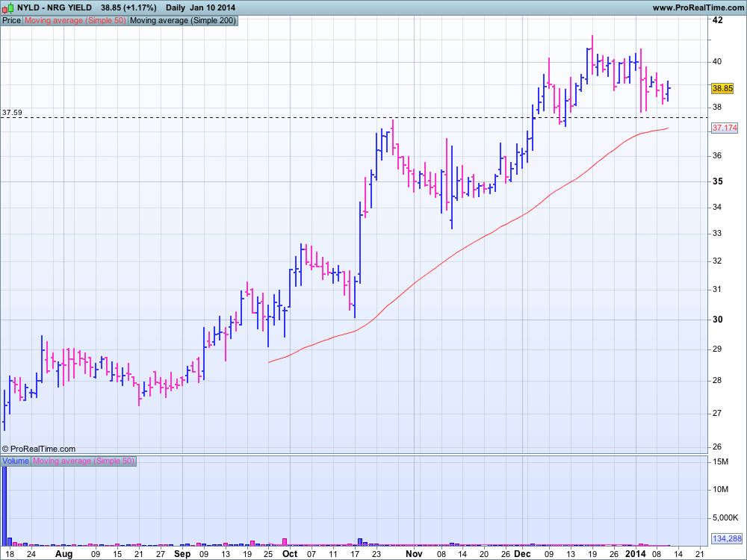Image resolution: width=747 pixels, height=560 pixels.
Task: Click the volume Moving average (Simple 50) label
Action: (84, 461)
